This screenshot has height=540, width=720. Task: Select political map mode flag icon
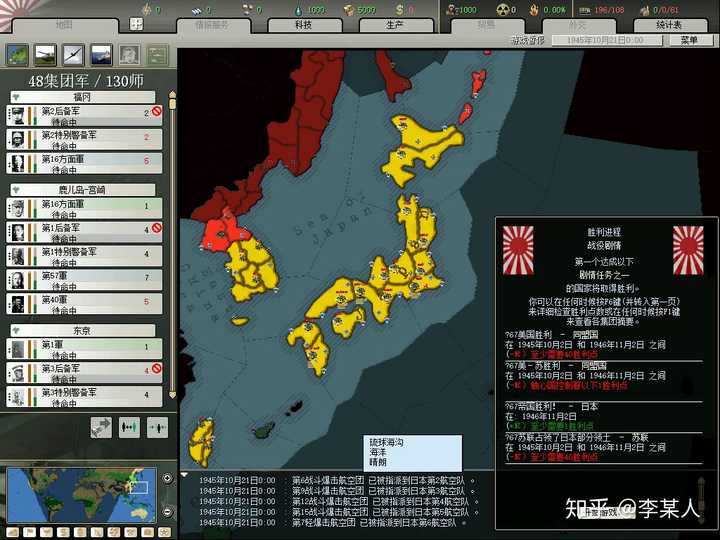29,532
